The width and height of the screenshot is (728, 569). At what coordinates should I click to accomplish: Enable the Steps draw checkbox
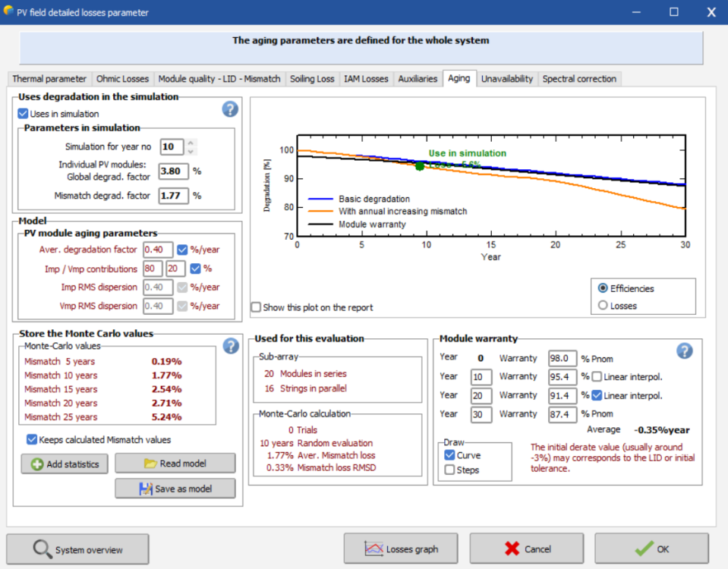pos(450,470)
